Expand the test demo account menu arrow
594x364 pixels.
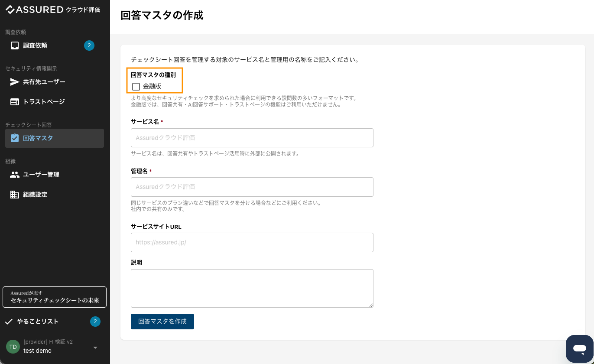click(95, 348)
